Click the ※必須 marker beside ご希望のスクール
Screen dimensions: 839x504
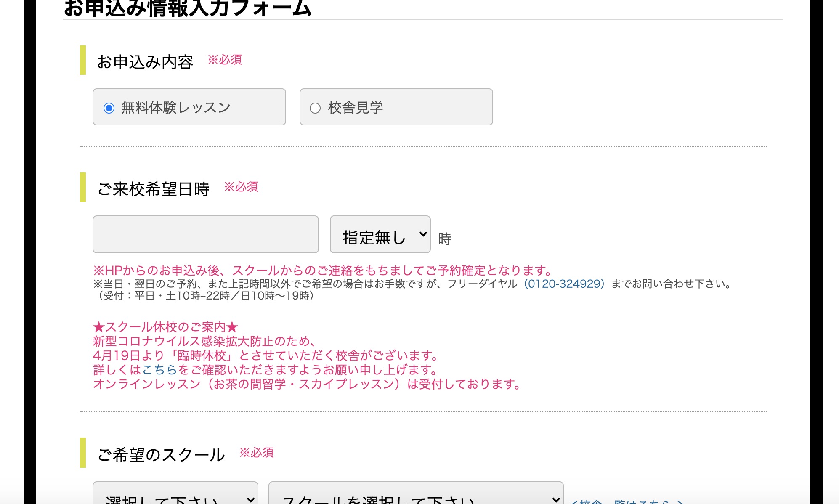click(x=256, y=453)
